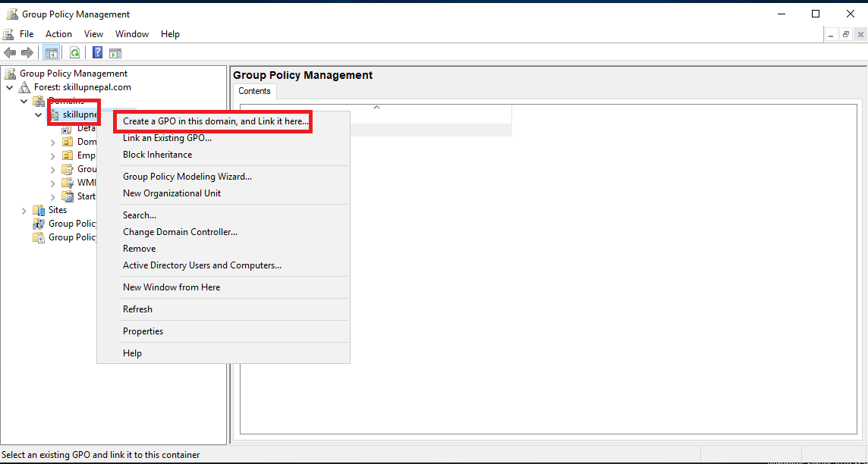868x464 pixels.
Task: Collapse the skillupne domain node chevron
Action: (x=38, y=115)
